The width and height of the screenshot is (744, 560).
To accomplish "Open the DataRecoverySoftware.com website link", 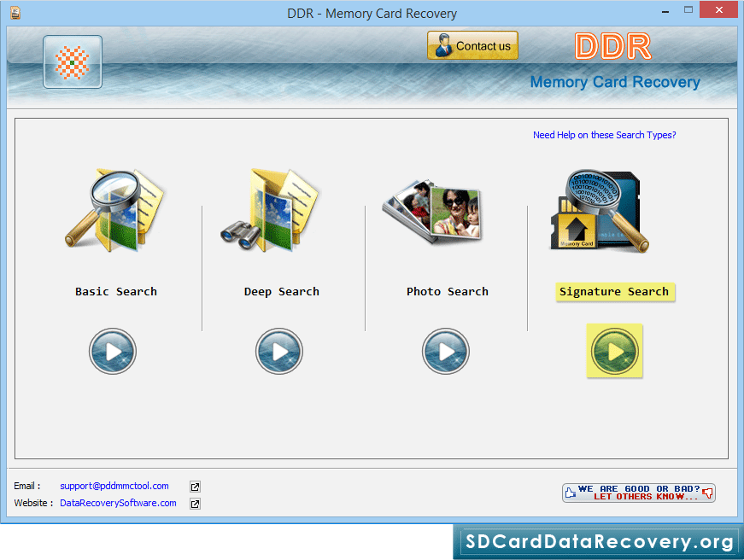I will [x=118, y=503].
